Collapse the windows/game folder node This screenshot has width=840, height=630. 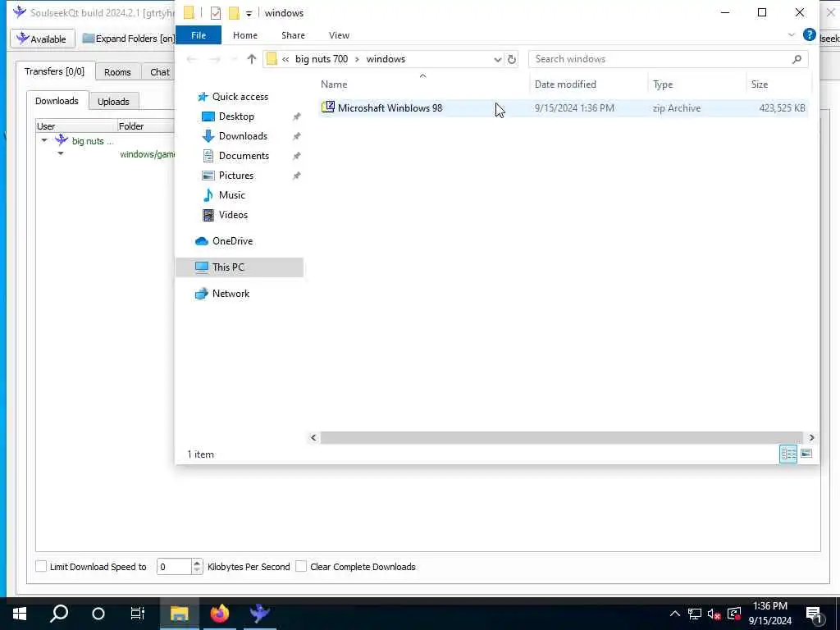point(61,153)
